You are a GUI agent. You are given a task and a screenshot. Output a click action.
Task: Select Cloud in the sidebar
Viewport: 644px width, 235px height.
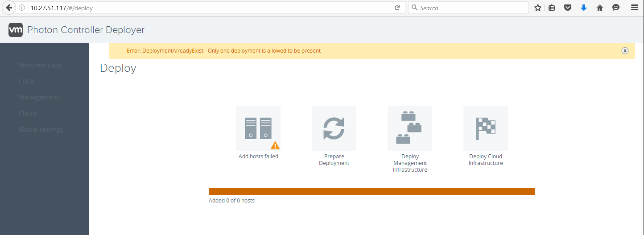click(x=27, y=113)
